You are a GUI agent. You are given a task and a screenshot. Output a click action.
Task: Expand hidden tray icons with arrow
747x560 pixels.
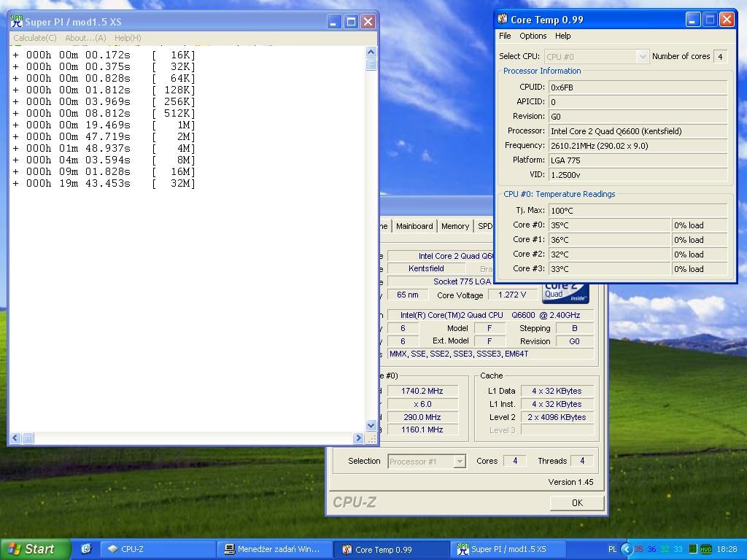(x=626, y=549)
